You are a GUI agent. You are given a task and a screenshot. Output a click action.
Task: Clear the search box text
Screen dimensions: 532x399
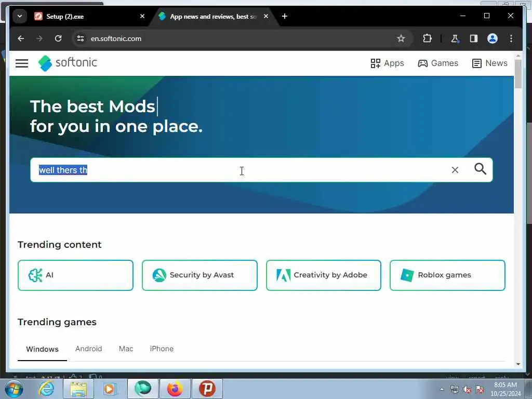click(x=455, y=170)
